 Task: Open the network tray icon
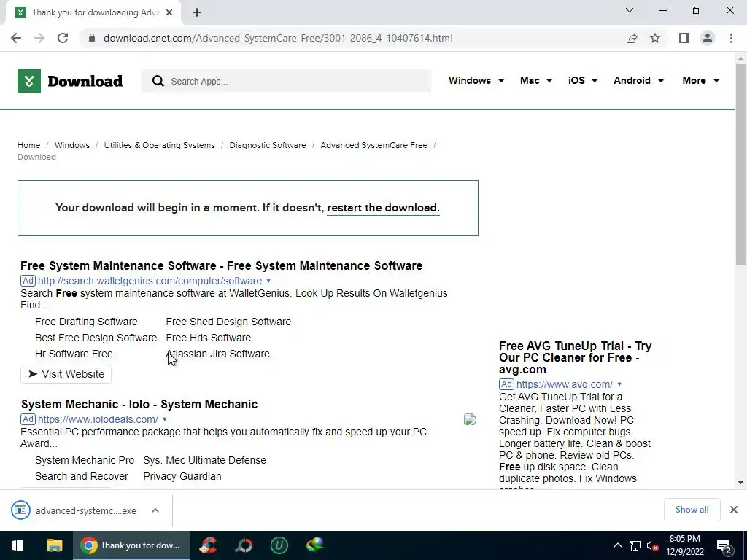tap(635, 545)
